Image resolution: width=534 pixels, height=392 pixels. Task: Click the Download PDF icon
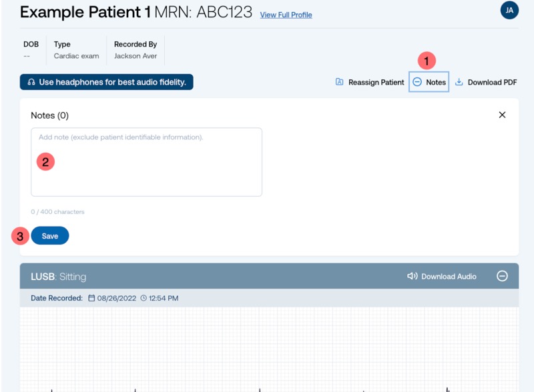pyautogui.click(x=459, y=81)
